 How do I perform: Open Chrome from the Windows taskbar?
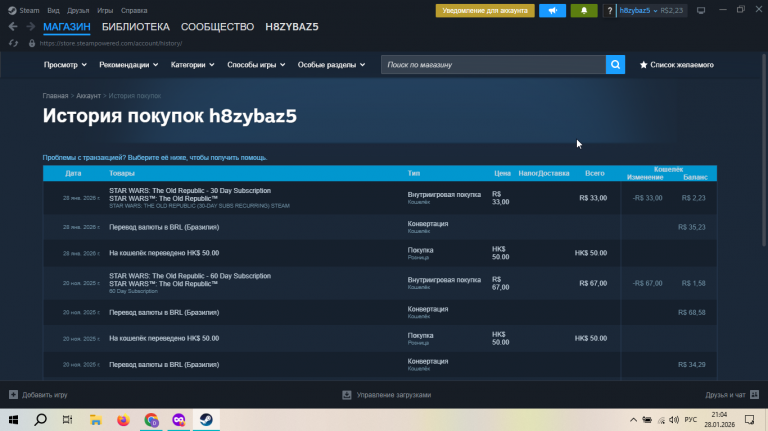(x=150, y=420)
